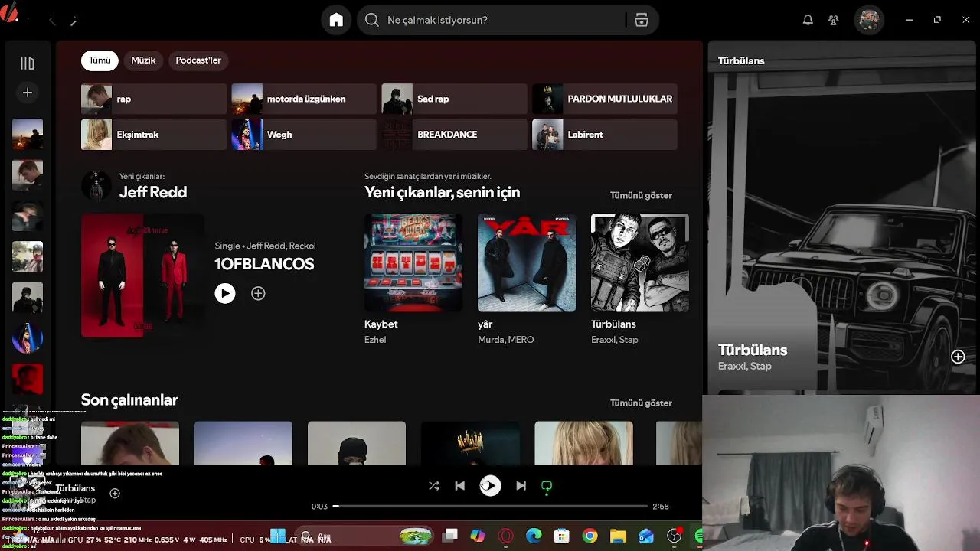Viewport: 980px width, 551px height.
Task: Open the motorda üzgünken playlist
Action: point(304,99)
